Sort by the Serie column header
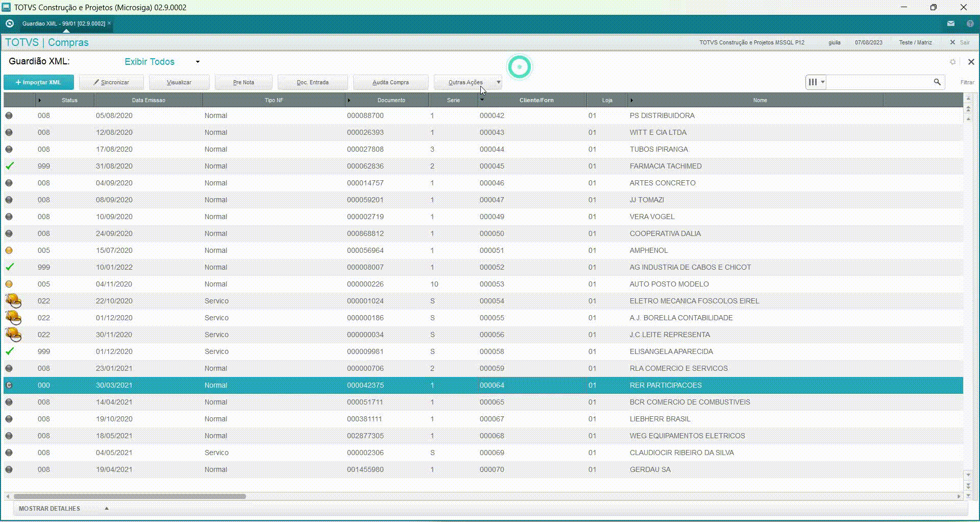Viewport: 980px width, 522px height. (x=453, y=100)
